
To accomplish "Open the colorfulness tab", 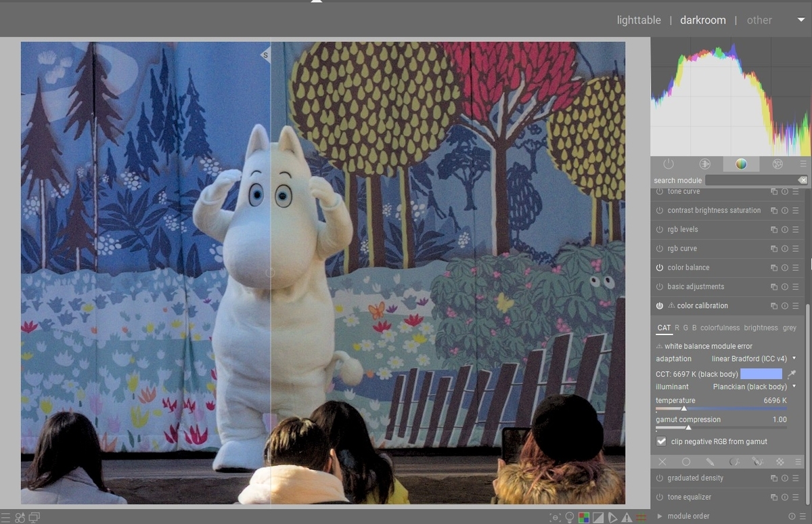I will pyautogui.click(x=720, y=328).
